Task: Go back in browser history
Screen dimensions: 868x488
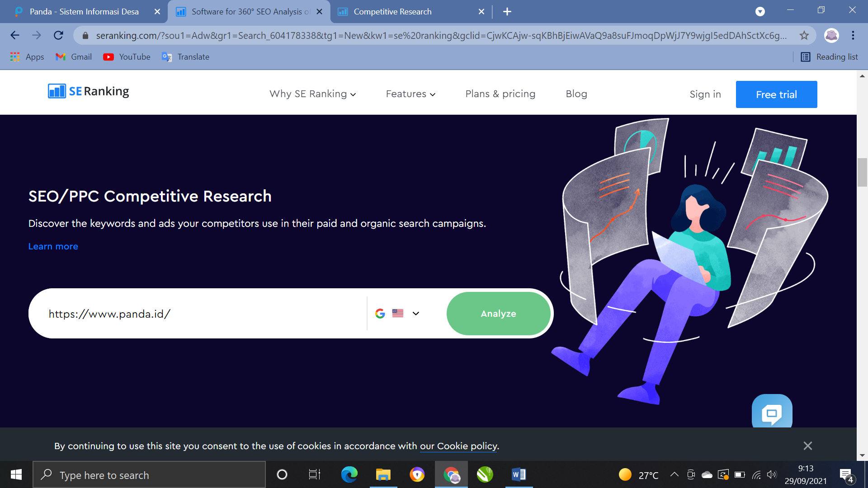Action: point(15,35)
